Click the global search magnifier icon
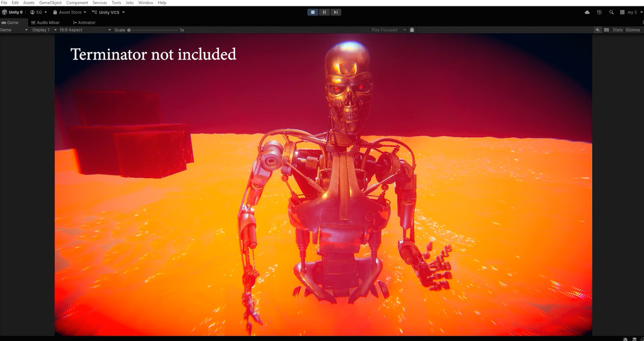The image size is (644, 341). 611,12
